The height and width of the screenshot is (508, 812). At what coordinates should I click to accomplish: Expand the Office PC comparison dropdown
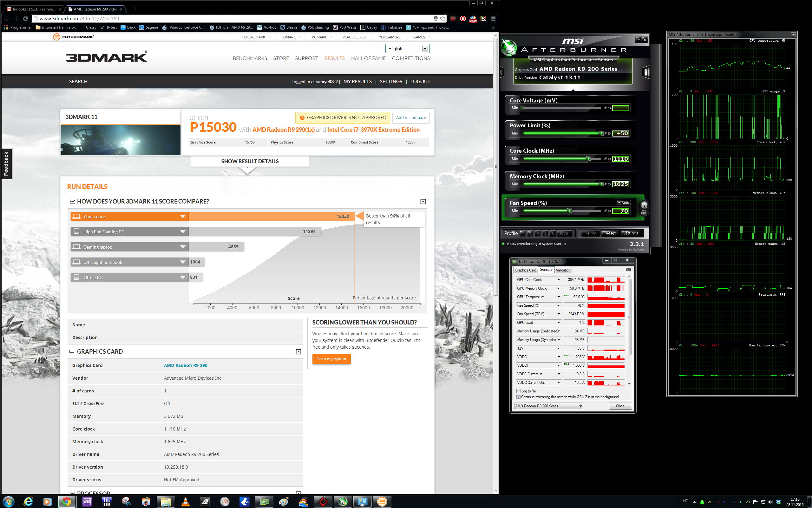[183, 277]
